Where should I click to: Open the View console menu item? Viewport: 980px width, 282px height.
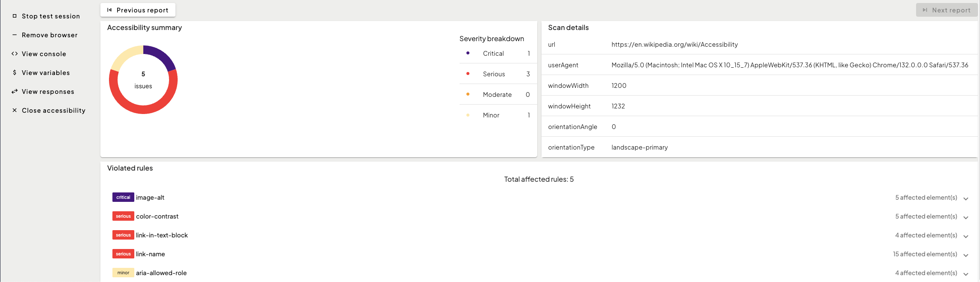[x=44, y=54]
